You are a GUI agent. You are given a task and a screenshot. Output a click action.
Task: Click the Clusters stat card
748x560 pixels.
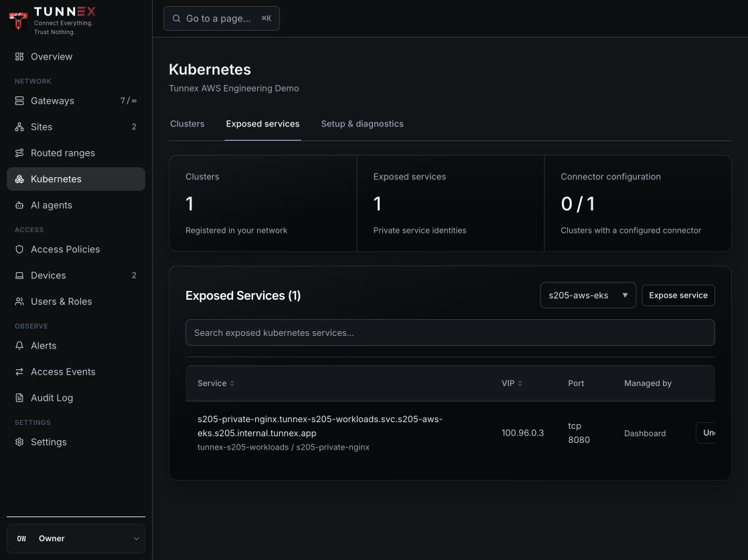(263, 203)
